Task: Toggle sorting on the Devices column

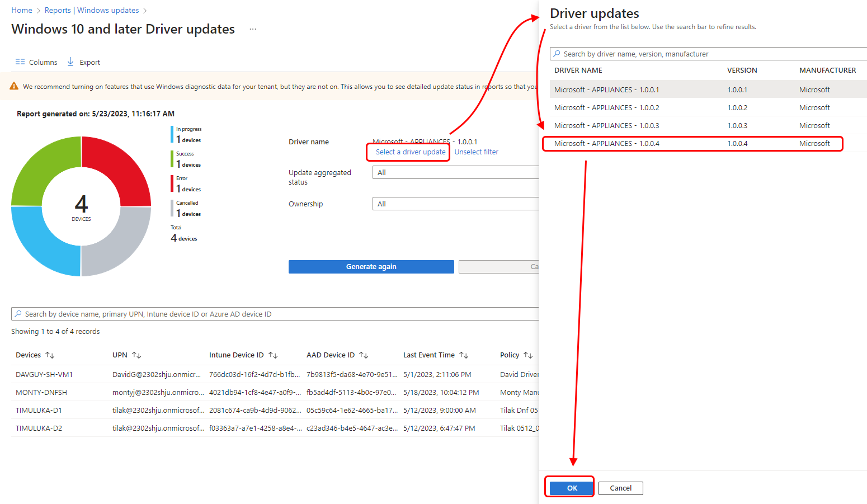Action: (x=49, y=354)
